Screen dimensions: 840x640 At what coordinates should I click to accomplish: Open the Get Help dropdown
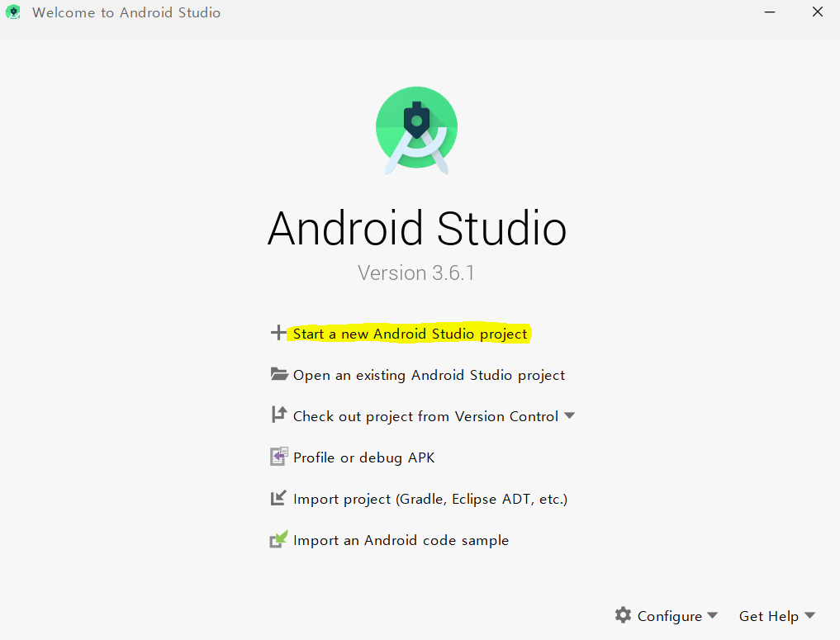pos(776,616)
